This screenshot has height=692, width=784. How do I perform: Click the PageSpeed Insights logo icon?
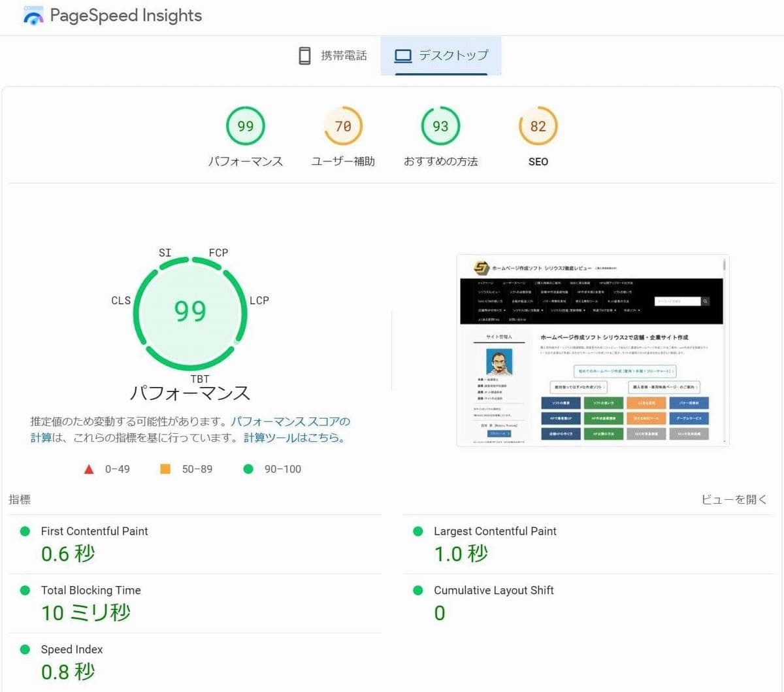pos(33,16)
